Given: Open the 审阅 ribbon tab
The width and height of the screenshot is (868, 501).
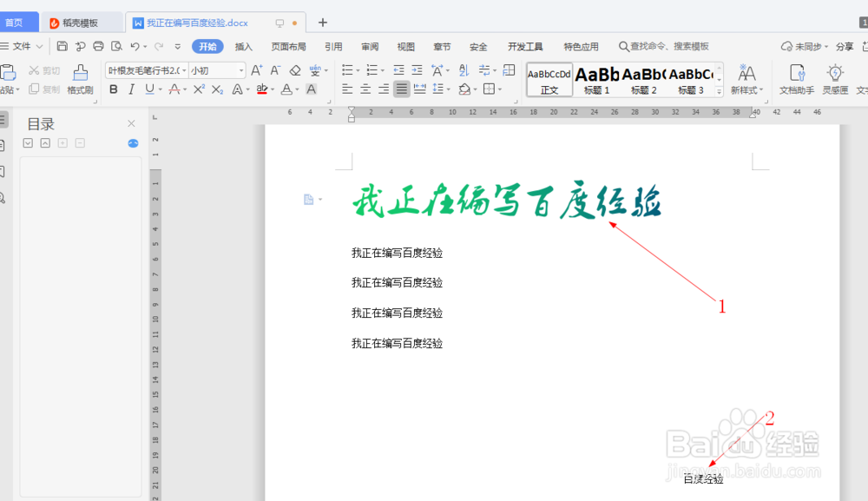Looking at the screenshot, I should 370,47.
